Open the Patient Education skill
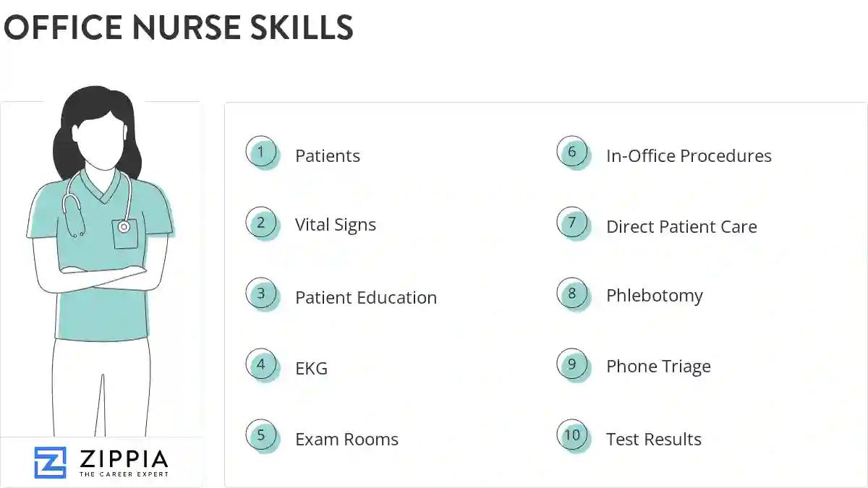 [x=366, y=298]
